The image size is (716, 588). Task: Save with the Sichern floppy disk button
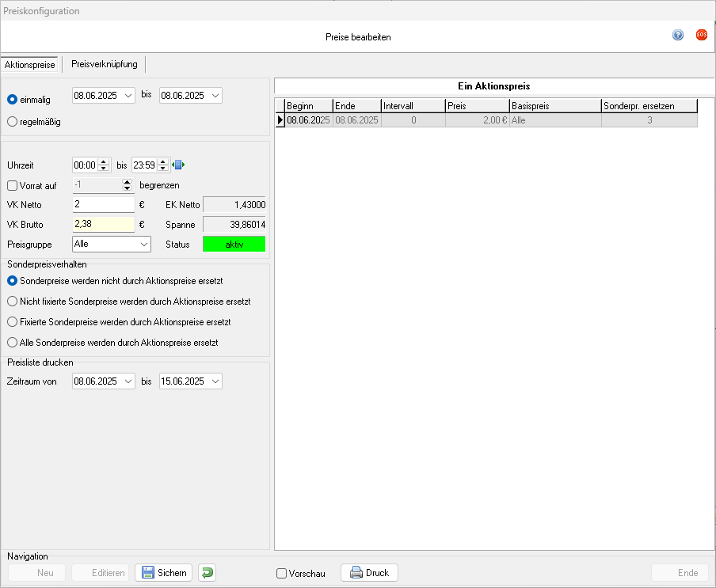click(x=164, y=572)
